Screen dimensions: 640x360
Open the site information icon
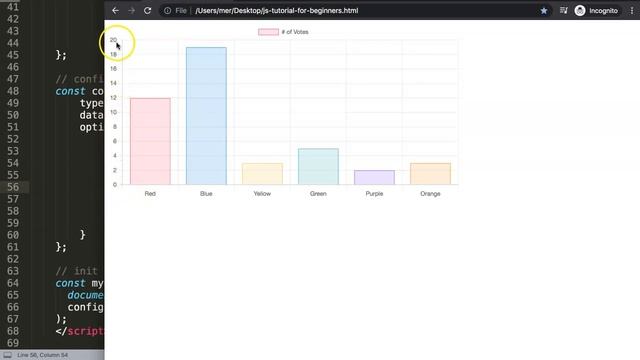[167, 11]
